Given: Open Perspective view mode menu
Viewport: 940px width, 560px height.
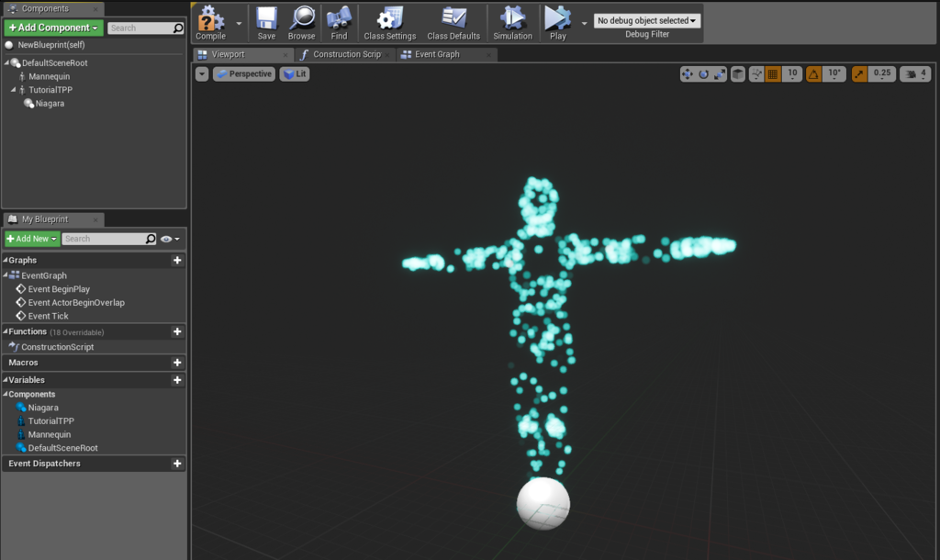Looking at the screenshot, I should click(x=244, y=73).
